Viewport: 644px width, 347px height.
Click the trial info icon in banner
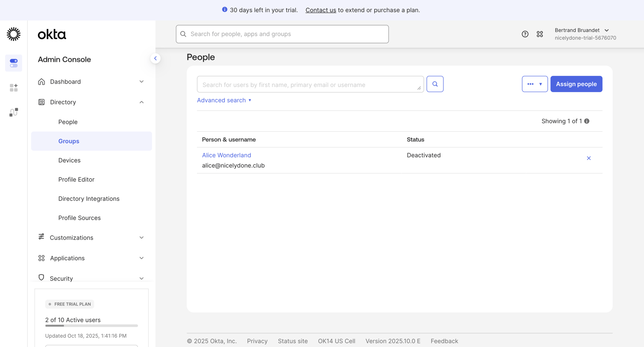tap(224, 9)
